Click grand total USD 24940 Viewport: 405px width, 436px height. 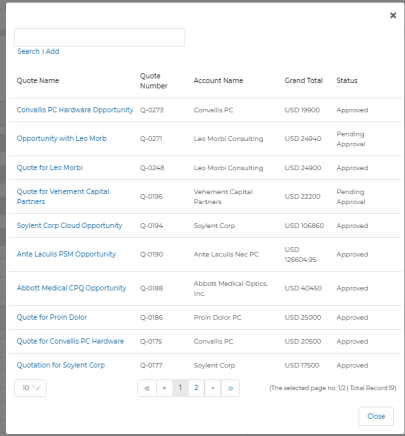pos(303,139)
